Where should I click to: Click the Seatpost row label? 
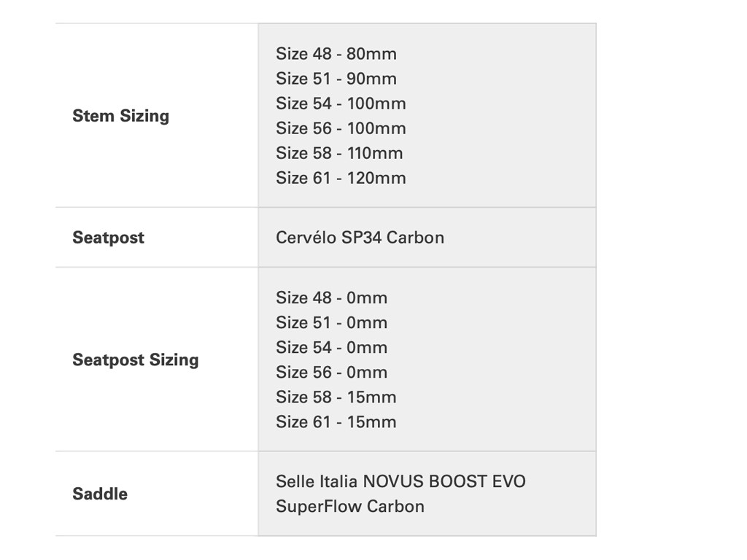(x=108, y=238)
